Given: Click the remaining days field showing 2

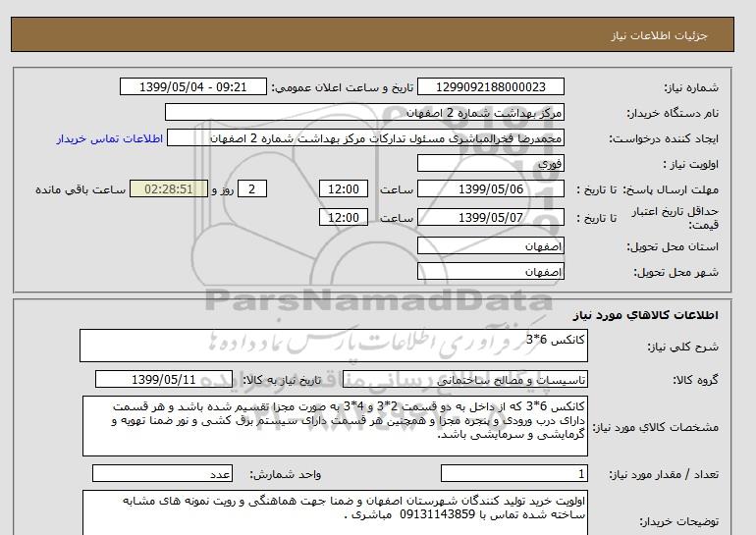Looking at the screenshot, I should point(252,189).
